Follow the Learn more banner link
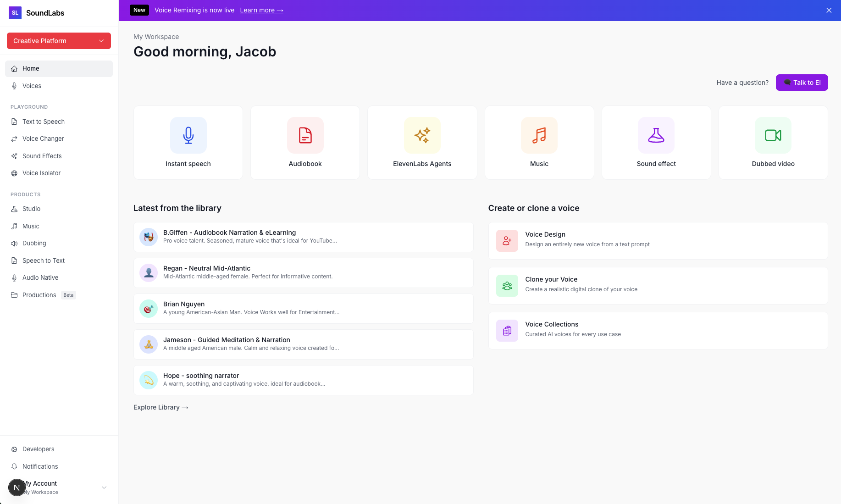 tap(261, 10)
